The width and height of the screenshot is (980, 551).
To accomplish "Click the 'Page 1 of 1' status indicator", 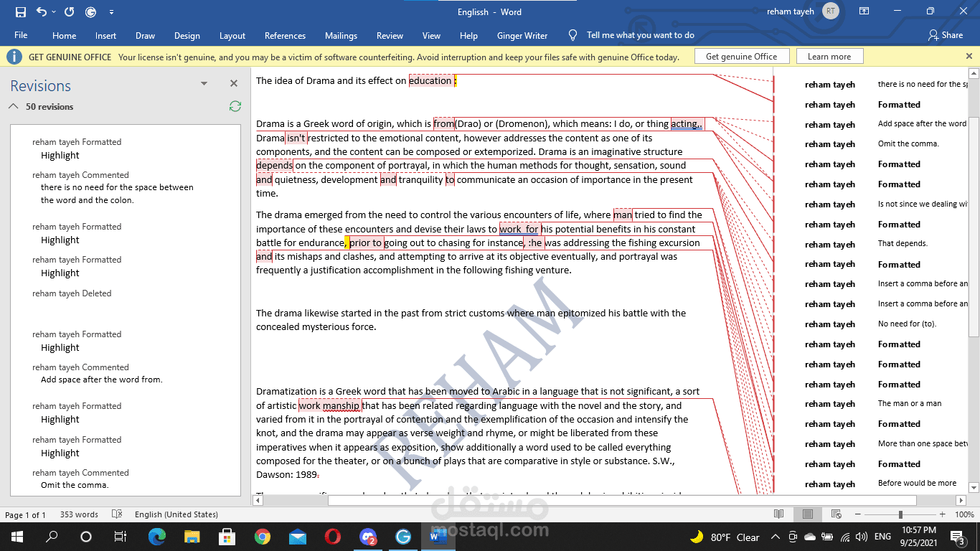I will pos(26,514).
